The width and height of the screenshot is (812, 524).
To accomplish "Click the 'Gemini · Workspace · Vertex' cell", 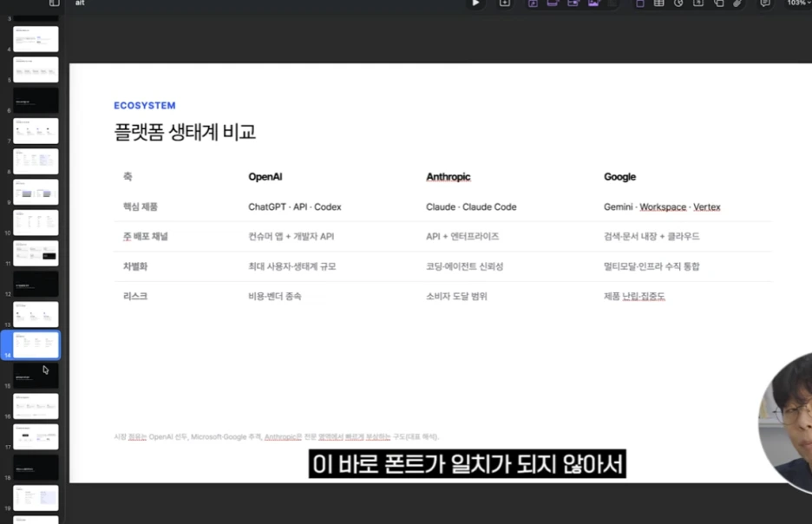I will click(x=662, y=206).
